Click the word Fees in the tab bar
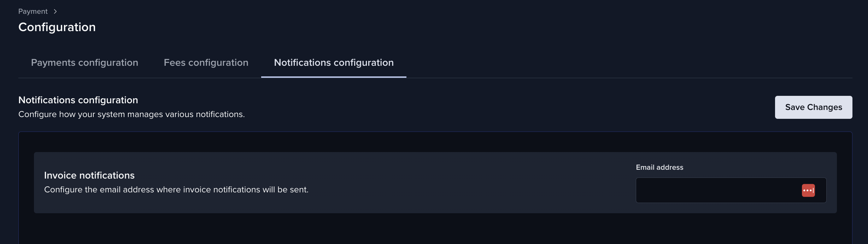 175,63
